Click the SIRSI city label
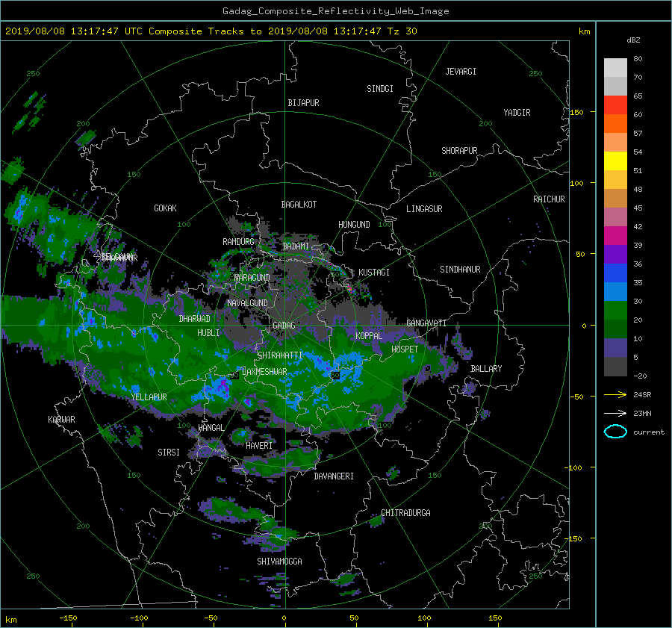 pyautogui.click(x=169, y=453)
